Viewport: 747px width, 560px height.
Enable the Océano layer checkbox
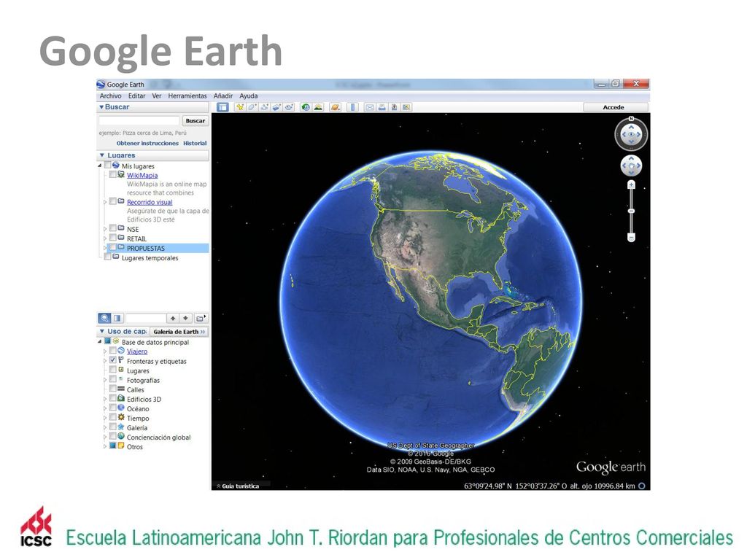point(113,408)
